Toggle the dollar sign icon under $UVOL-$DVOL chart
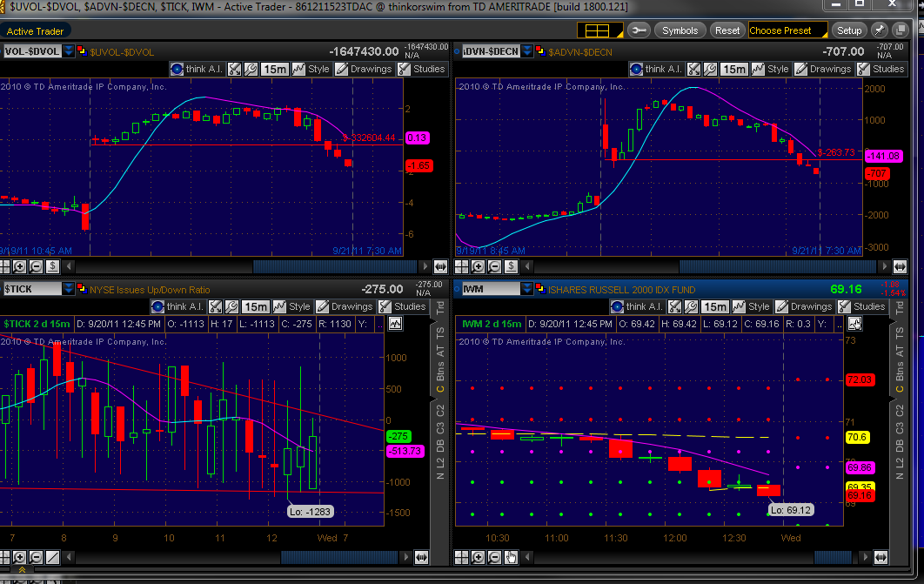 click(52, 266)
